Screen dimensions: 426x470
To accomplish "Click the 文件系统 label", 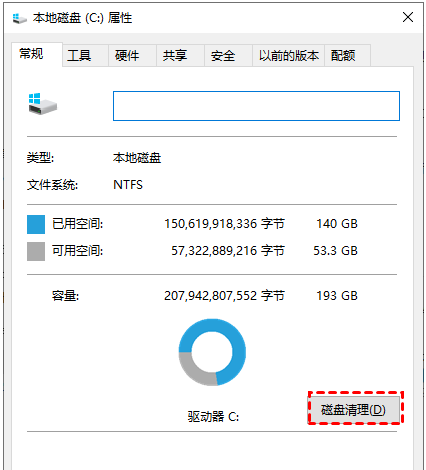I will point(52,185).
